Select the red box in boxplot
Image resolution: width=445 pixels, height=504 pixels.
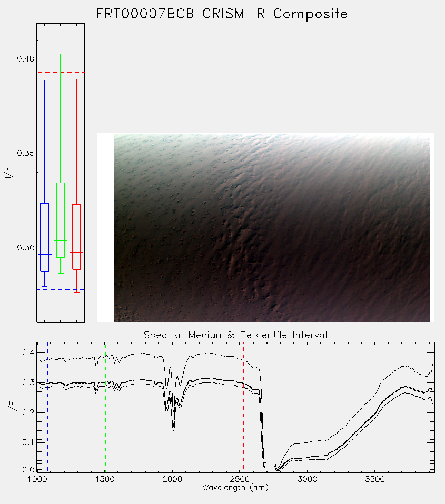[76, 237]
